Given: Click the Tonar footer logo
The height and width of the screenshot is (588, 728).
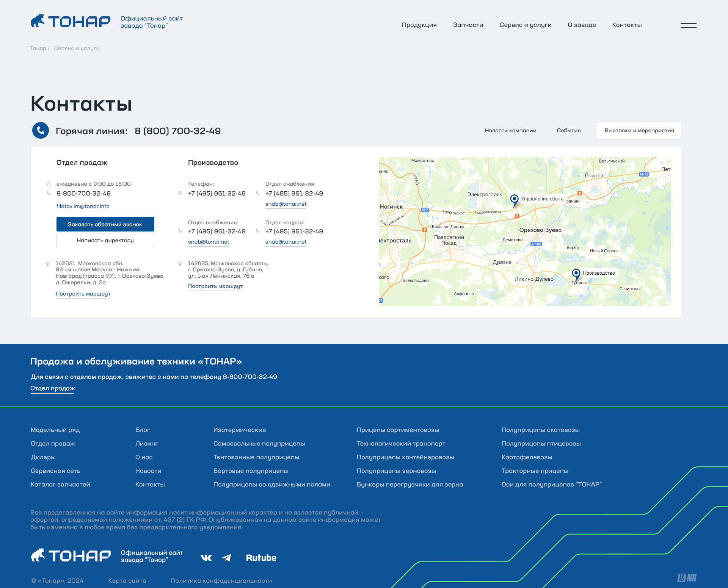Looking at the screenshot, I should (x=71, y=555).
